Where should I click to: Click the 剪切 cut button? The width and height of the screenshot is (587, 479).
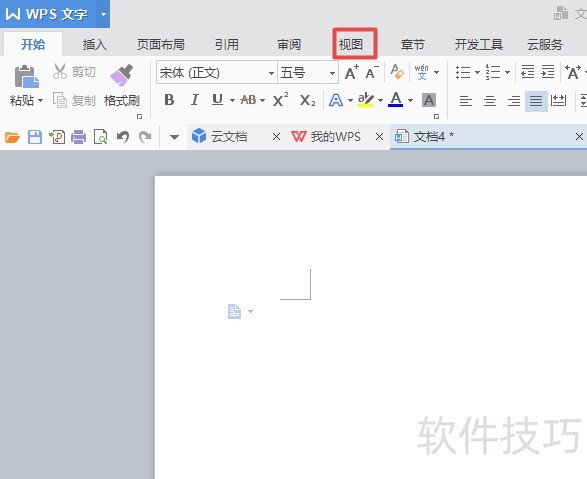(74, 71)
